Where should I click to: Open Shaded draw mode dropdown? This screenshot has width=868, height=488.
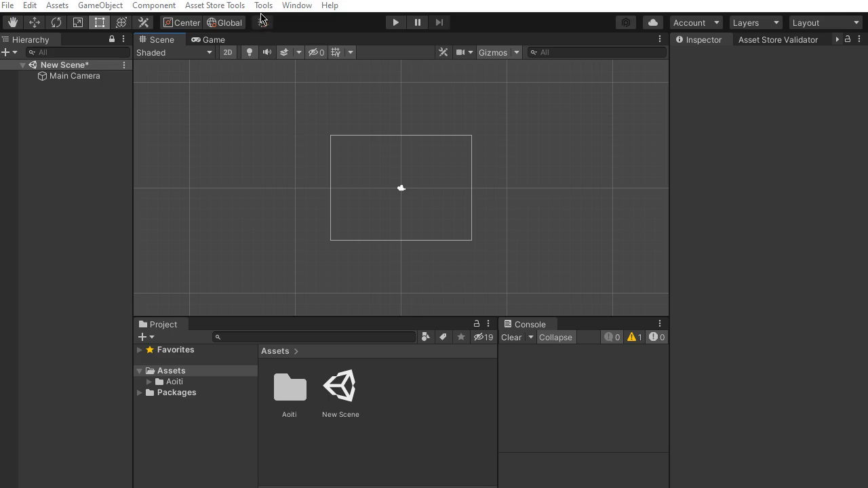pos(174,52)
